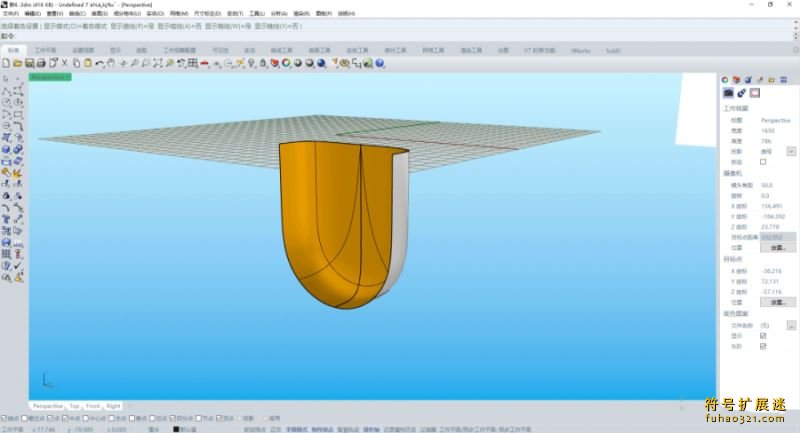This screenshot has height=433, width=800.
Task: Click the monitor Display panel icon at right panel top
Action: [x=783, y=80]
